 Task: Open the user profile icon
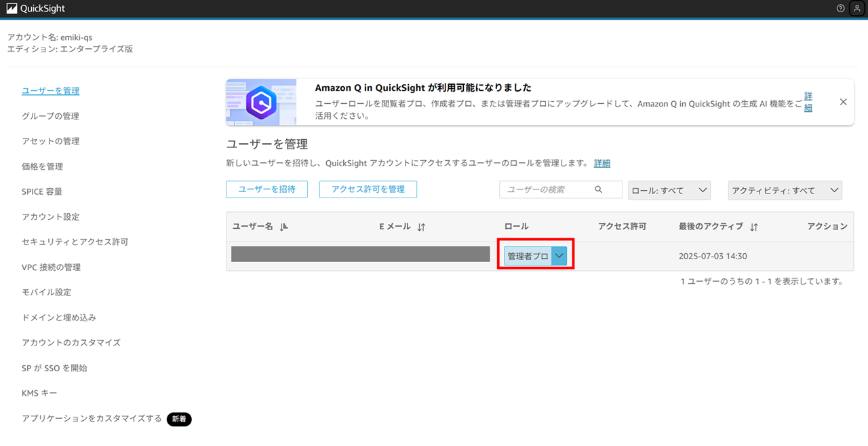tap(856, 8)
